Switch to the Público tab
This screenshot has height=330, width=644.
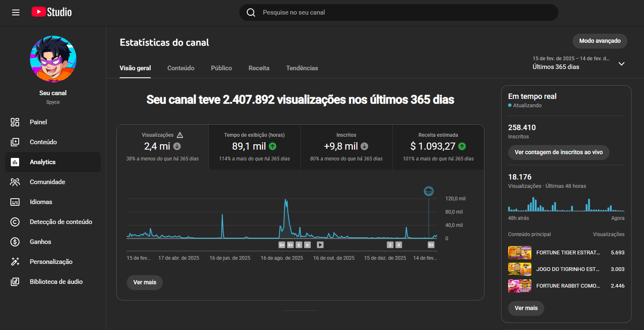(x=221, y=68)
